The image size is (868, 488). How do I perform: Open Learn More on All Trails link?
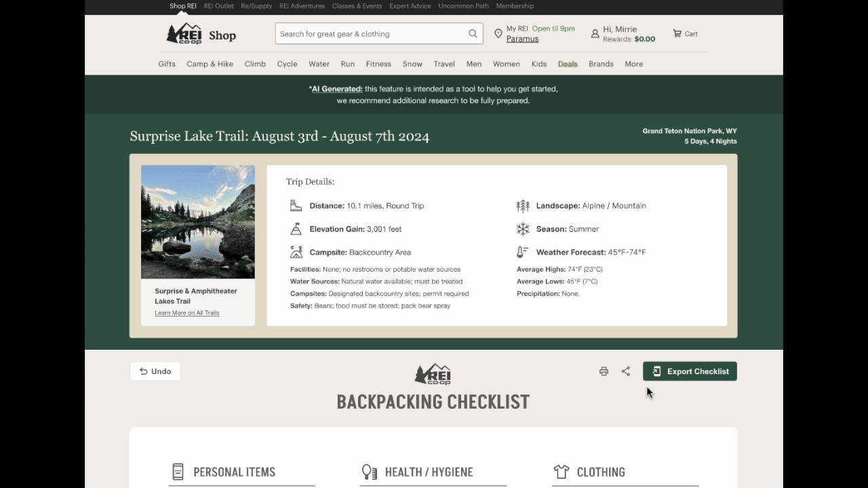click(x=187, y=313)
